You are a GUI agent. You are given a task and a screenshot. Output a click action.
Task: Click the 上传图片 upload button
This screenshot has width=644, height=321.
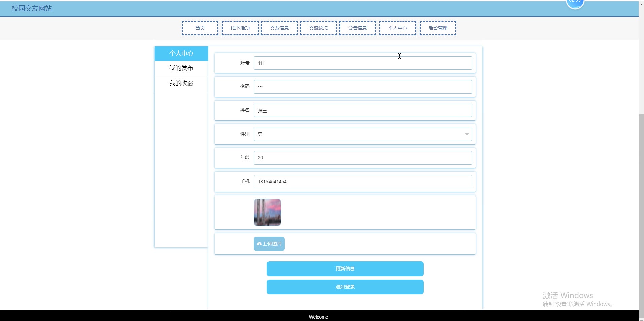(x=269, y=244)
